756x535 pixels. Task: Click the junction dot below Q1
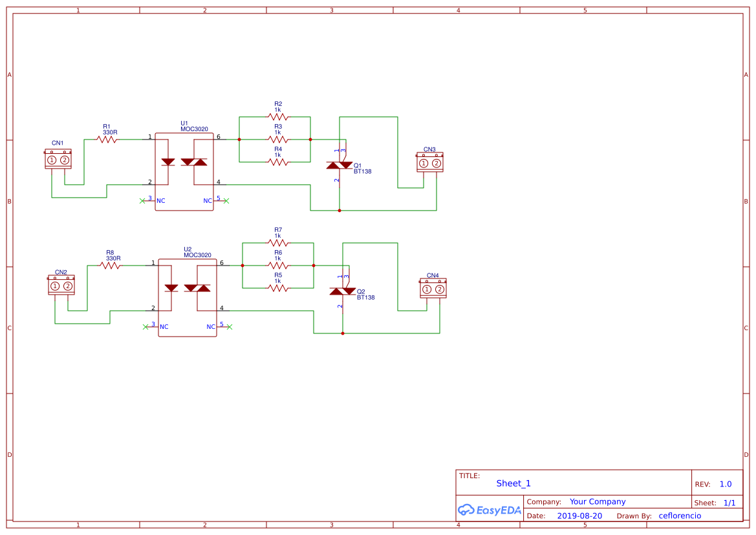341,209
